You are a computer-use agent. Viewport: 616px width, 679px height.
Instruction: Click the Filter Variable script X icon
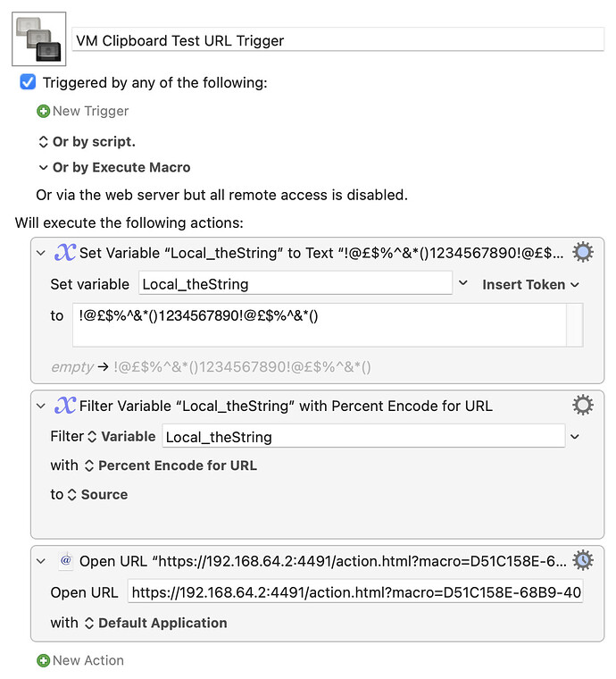[65, 406]
